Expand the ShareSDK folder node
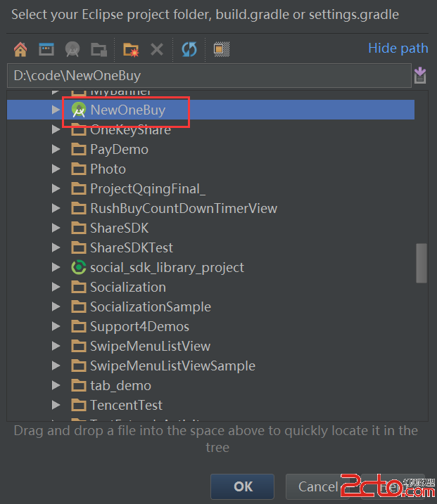This screenshot has width=437, height=504. [56, 228]
